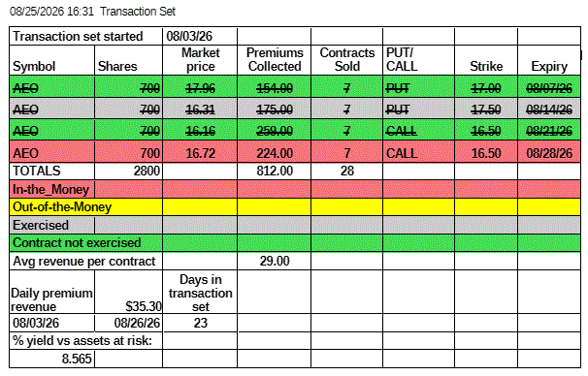
Task: Click the TOTALS premium 812.00 cell
Action: (x=275, y=171)
